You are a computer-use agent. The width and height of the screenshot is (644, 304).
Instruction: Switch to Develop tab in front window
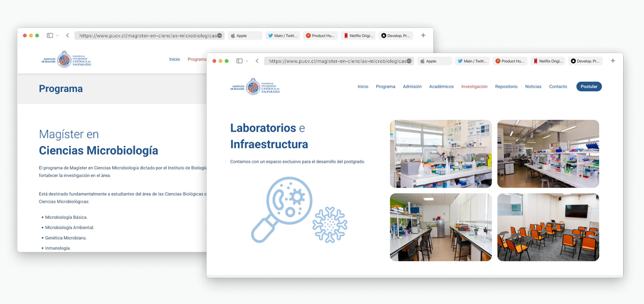tap(586, 61)
